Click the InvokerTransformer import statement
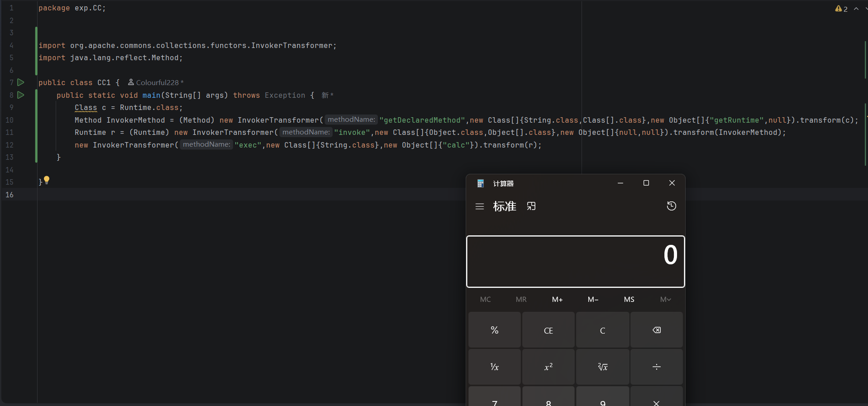 pyautogui.click(x=187, y=45)
